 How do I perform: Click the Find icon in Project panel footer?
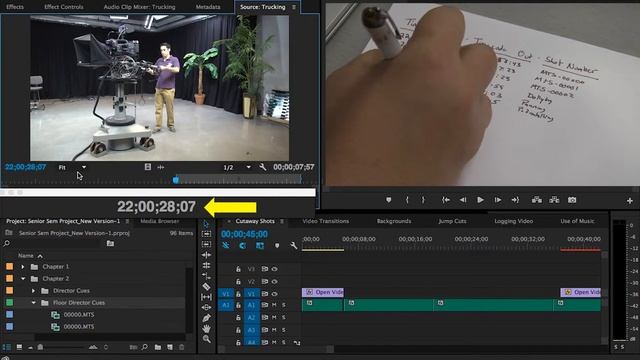[144, 347]
